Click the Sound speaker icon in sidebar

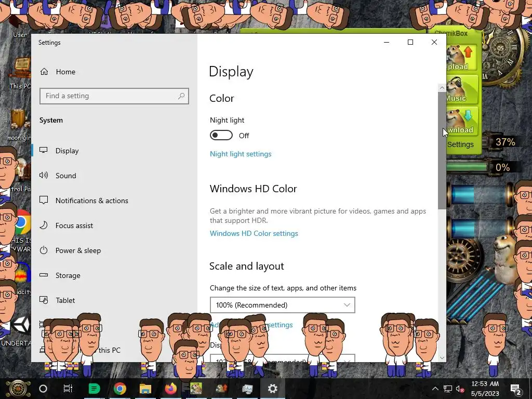click(44, 176)
